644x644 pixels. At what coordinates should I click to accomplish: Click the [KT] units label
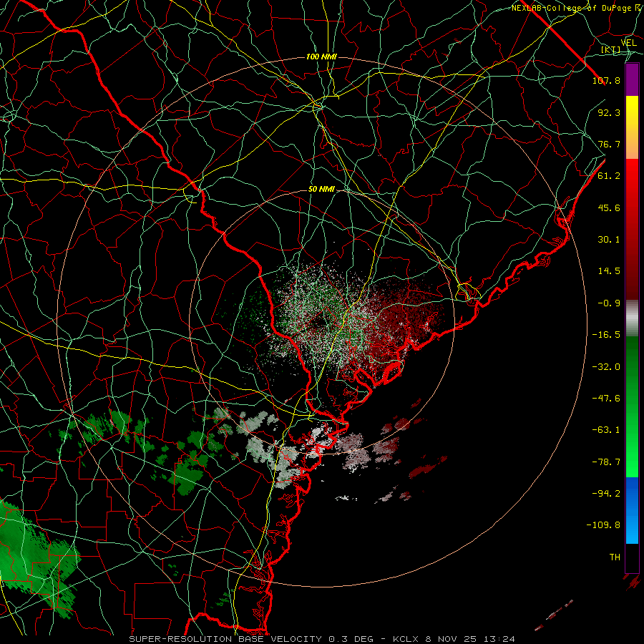click(x=611, y=49)
